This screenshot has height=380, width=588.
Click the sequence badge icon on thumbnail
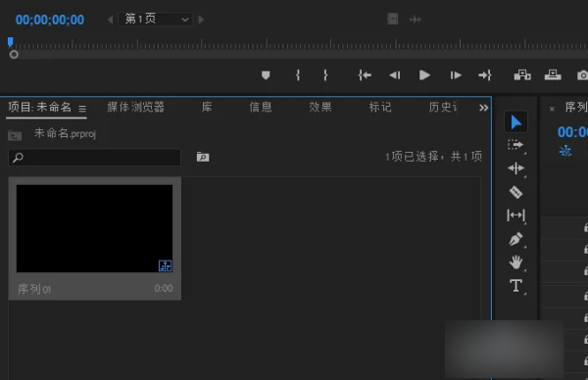[x=165, y=265]
